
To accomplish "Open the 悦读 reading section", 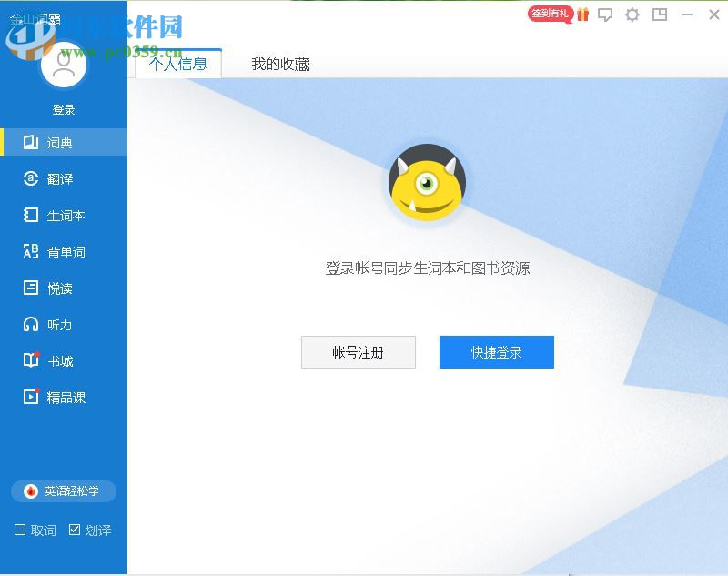I will (64, 288).
